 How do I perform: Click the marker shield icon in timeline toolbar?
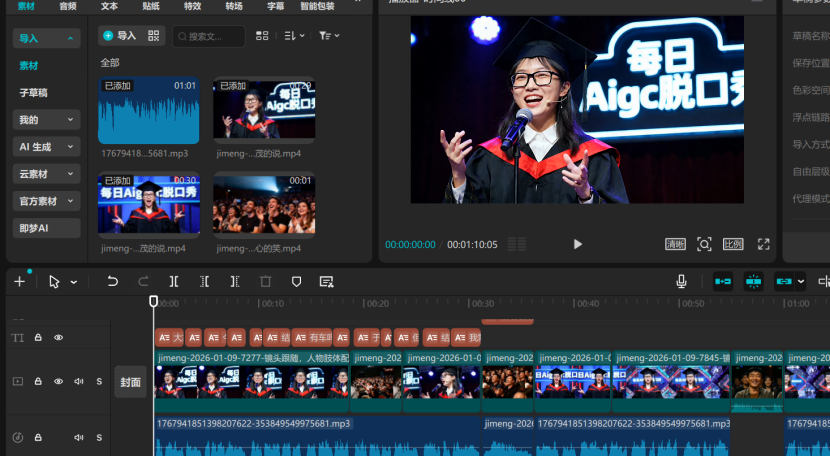296,282
